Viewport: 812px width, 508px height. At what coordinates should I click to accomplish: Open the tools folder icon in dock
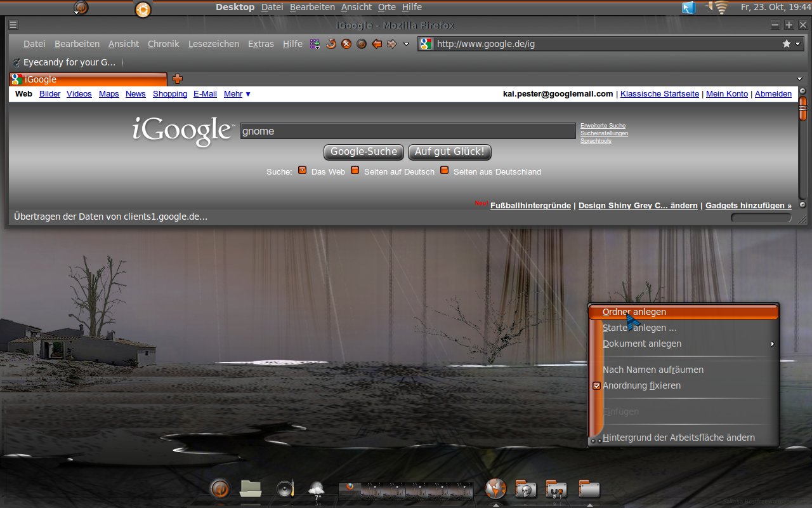pos(556,489)
